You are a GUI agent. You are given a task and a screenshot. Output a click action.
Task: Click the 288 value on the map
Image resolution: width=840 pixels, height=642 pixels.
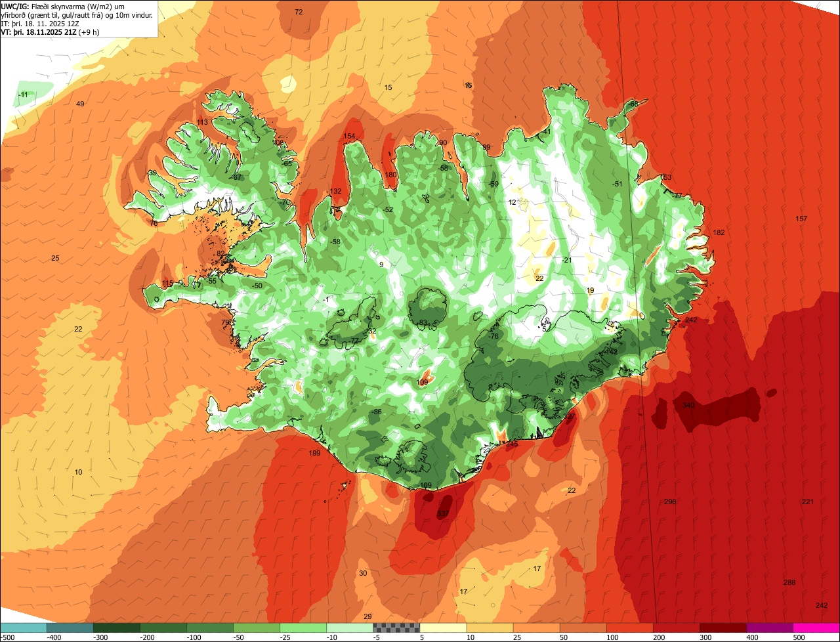789,583
